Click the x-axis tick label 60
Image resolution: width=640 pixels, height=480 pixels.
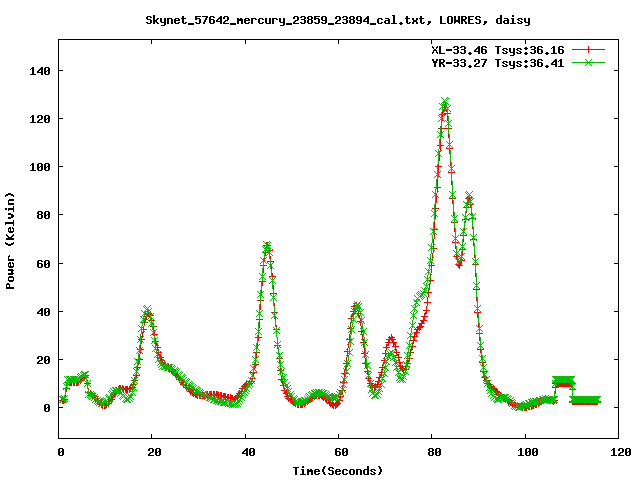coord(341,452)
